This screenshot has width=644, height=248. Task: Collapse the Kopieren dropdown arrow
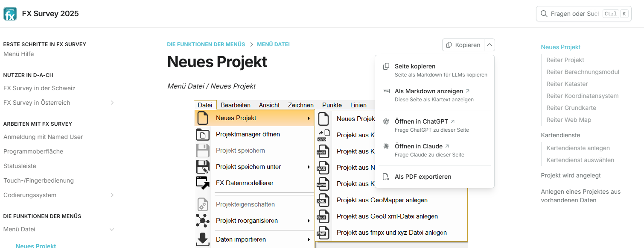pos(490,45)
